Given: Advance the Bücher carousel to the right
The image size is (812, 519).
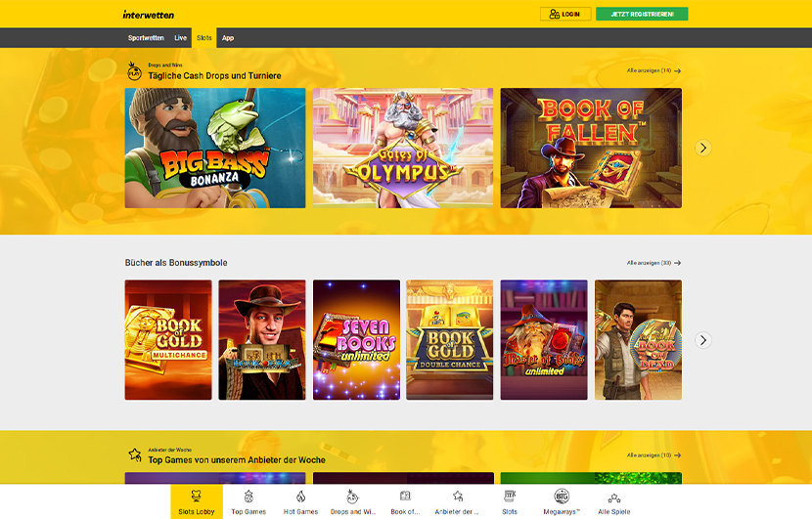Looking at the screenshot, I should [703, 340].
